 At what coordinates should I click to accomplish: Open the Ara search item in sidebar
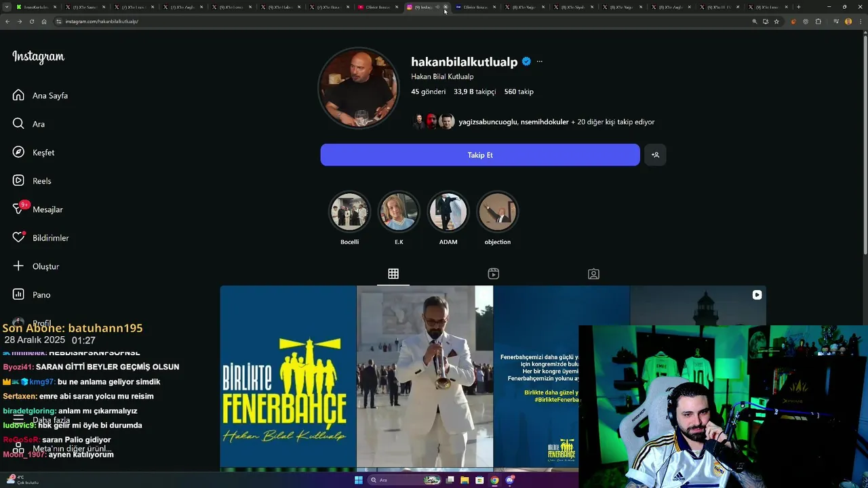[x=29, y=124]
